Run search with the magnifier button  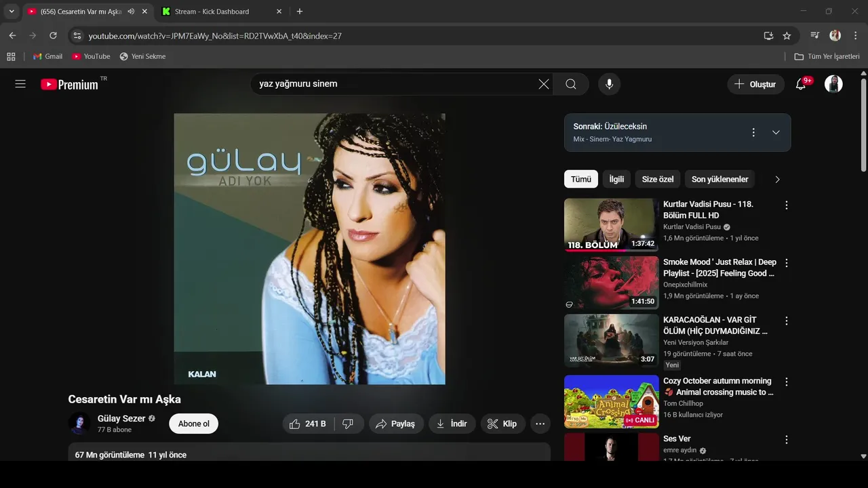click(x=571, y=84)
